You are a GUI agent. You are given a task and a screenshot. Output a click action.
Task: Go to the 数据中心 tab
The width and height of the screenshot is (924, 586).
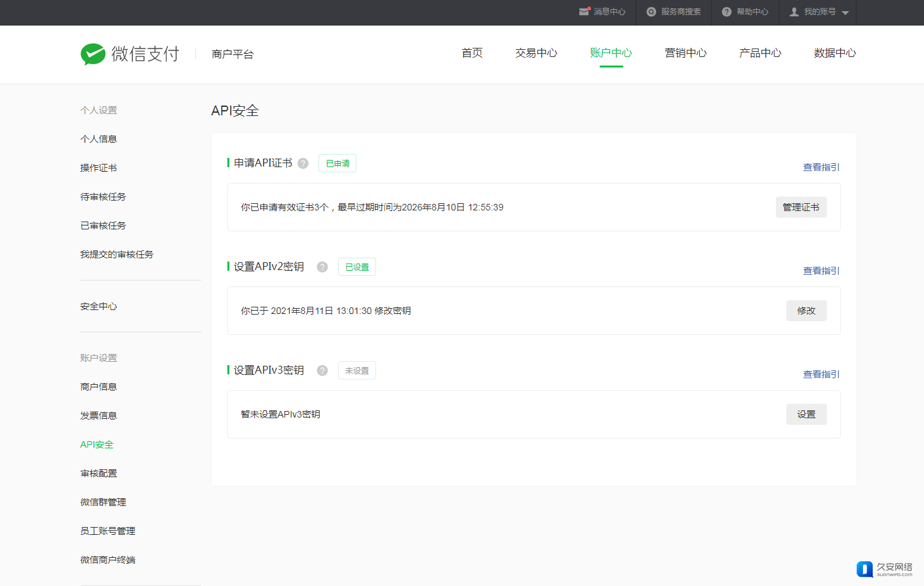click(835, 53)
